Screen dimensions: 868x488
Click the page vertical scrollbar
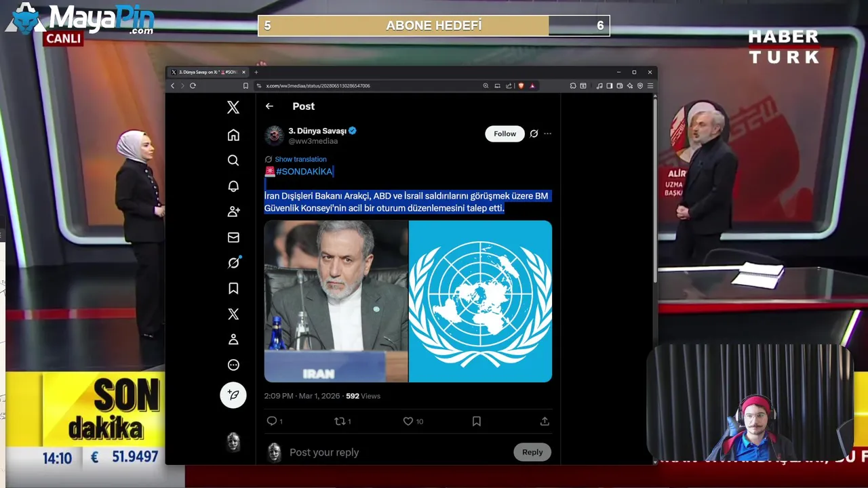point(654,190)
